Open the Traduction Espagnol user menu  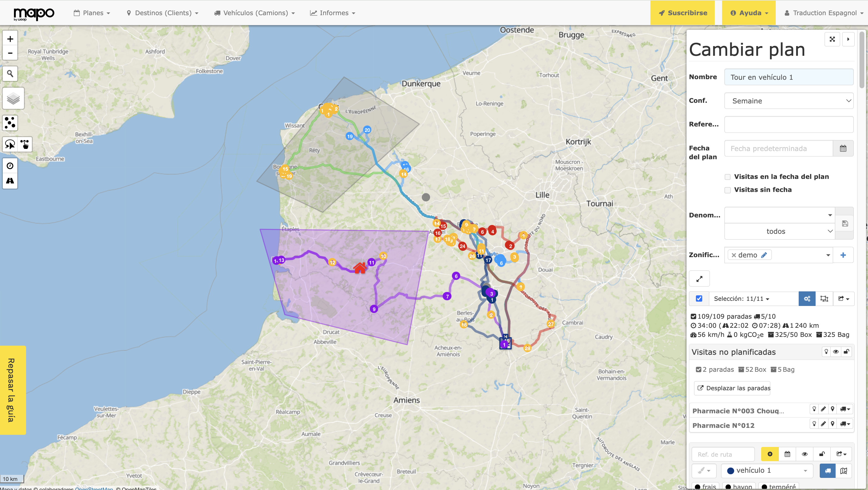(x=823, y=13)
